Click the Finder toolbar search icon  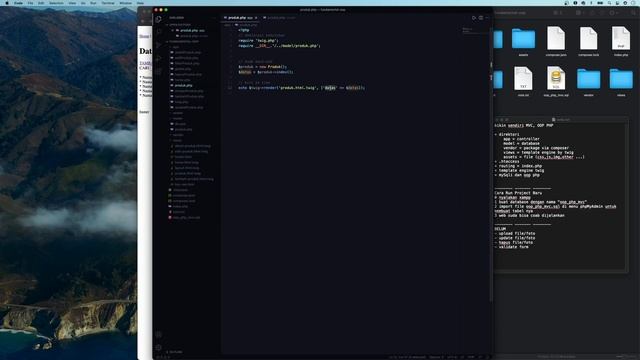(633, 13)
